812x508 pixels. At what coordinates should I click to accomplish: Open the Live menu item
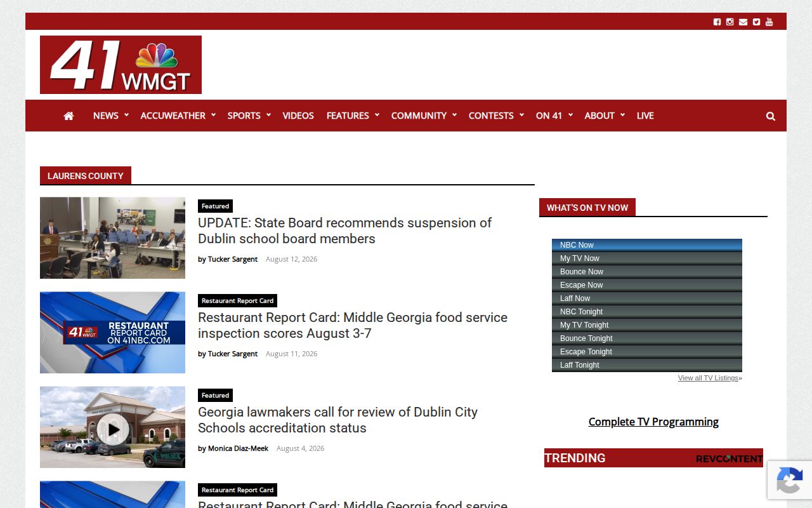645,116
